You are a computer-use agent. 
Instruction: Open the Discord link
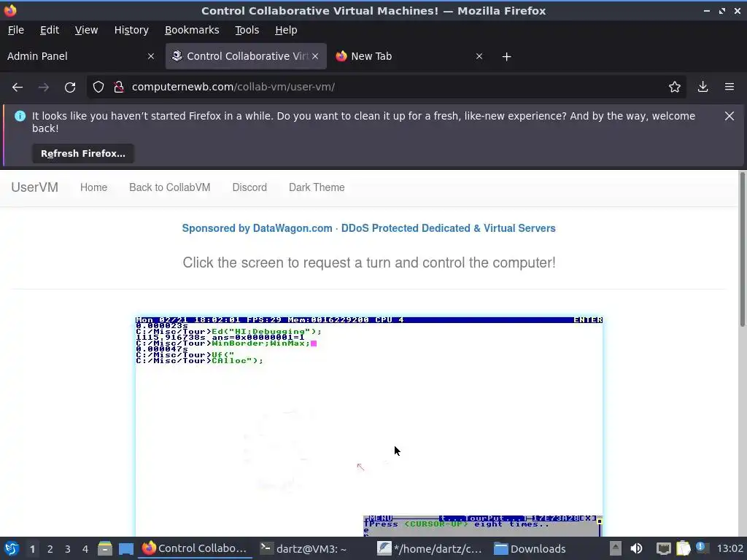249,187
